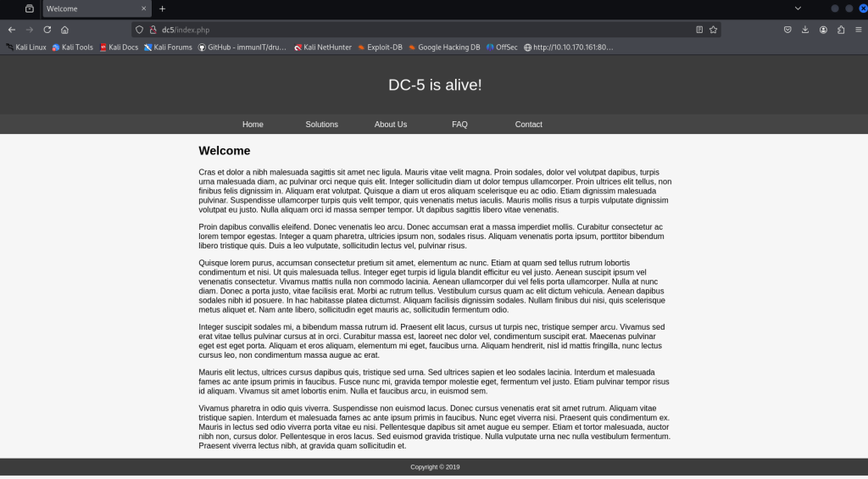
Task: Reload the current page
Action: click(47, 29)
